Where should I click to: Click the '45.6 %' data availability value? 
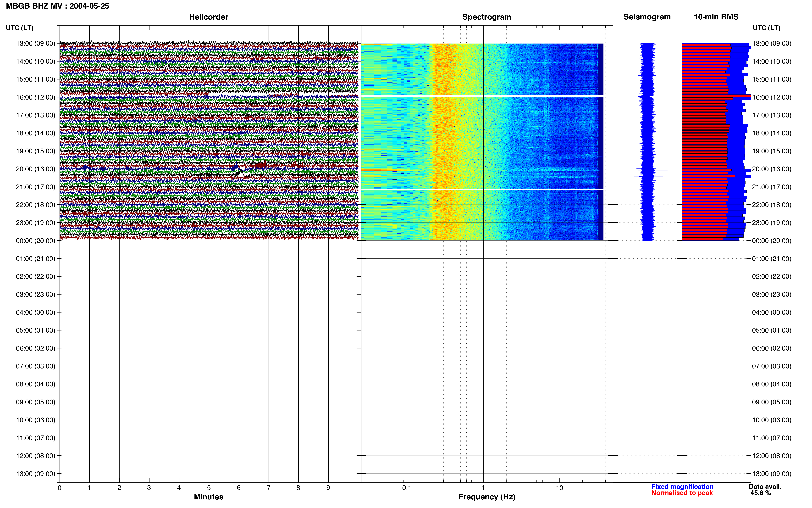(x=761, y=493)
